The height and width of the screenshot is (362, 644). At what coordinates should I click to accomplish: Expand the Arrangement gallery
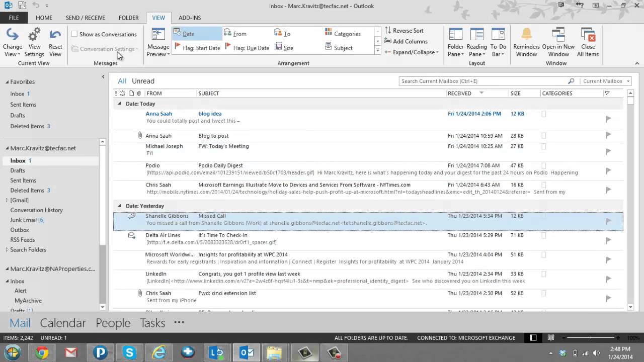pyautogui.click(x=377, y=50)
